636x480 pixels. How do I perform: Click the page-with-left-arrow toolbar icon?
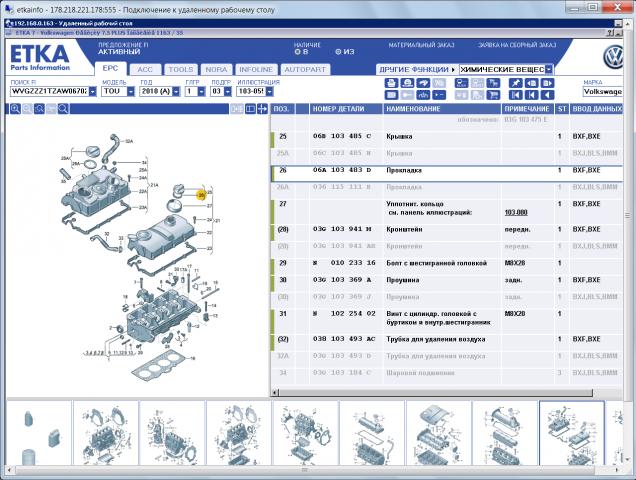531,83
